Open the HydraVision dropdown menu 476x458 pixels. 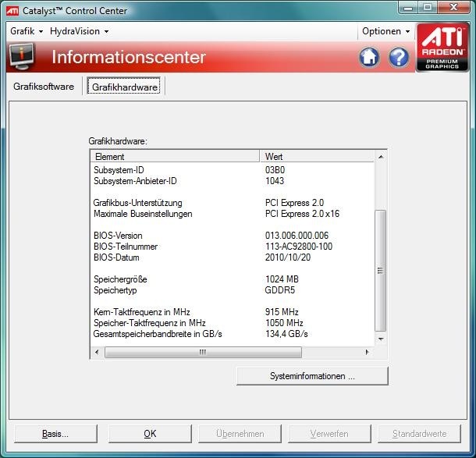pyautogui.click(x=80, y=31)
